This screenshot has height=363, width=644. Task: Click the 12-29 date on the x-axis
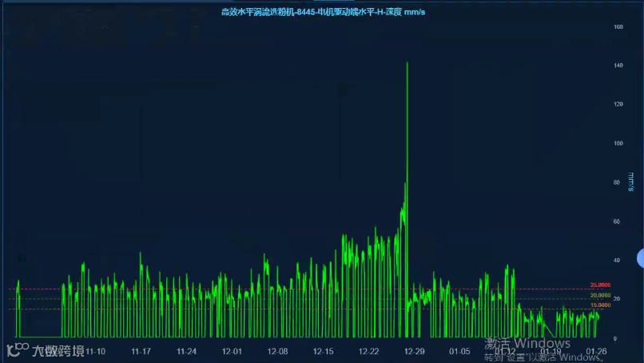point(415,352)
